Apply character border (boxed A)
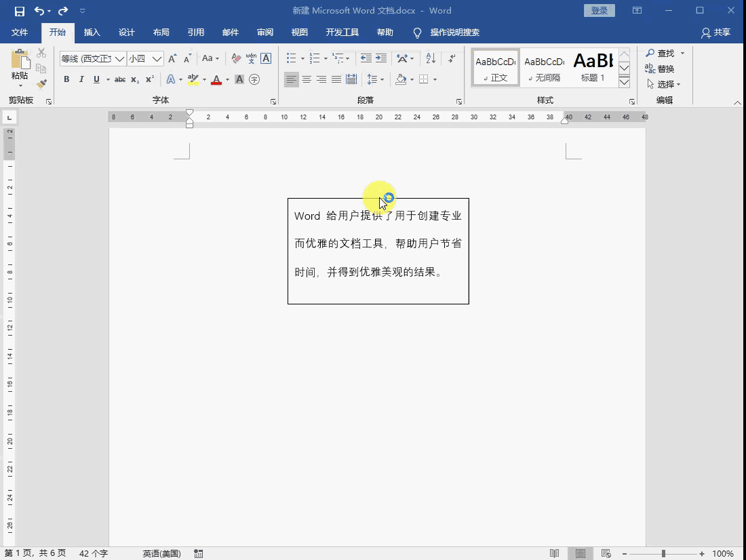746x560 pixels. [x=266, y=58]
